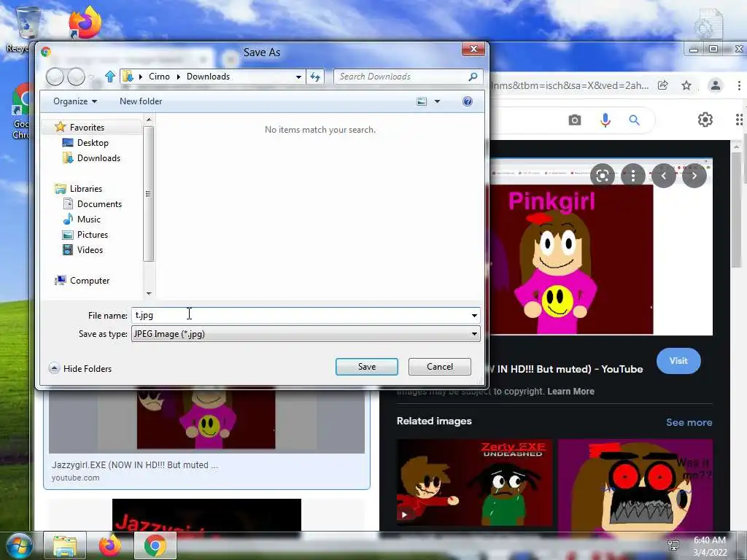747x560 pixels.
Task: Open the address bar previous locations dropdown
Action: (x=298, y=77)
